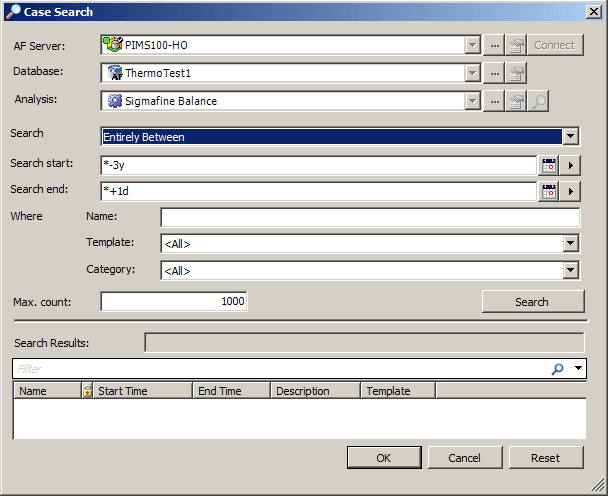Click the Analysis magnifier search icon

coord(538,102)
